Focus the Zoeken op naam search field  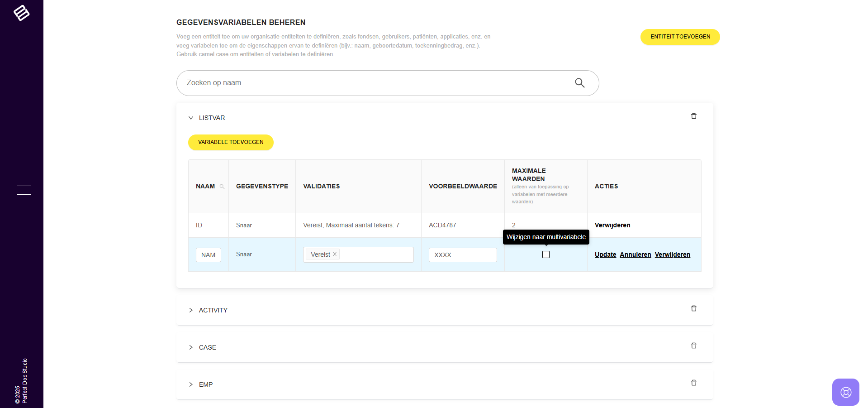(375, 83)
